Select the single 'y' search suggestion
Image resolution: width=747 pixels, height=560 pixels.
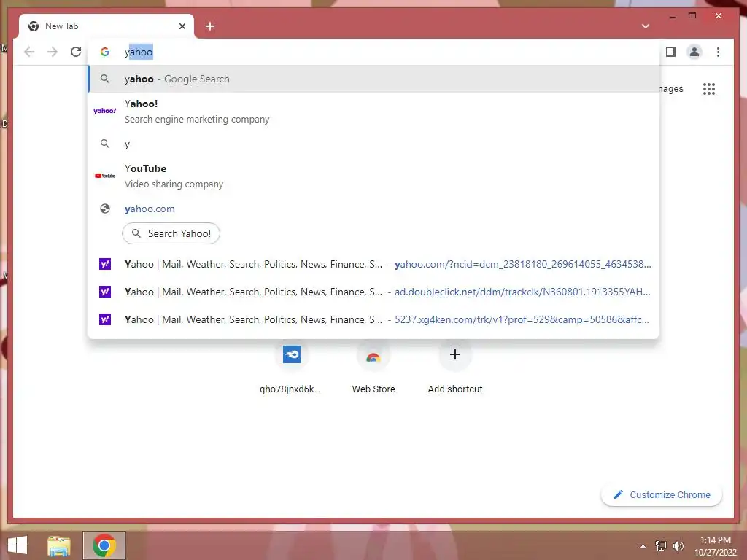point(374,144)
